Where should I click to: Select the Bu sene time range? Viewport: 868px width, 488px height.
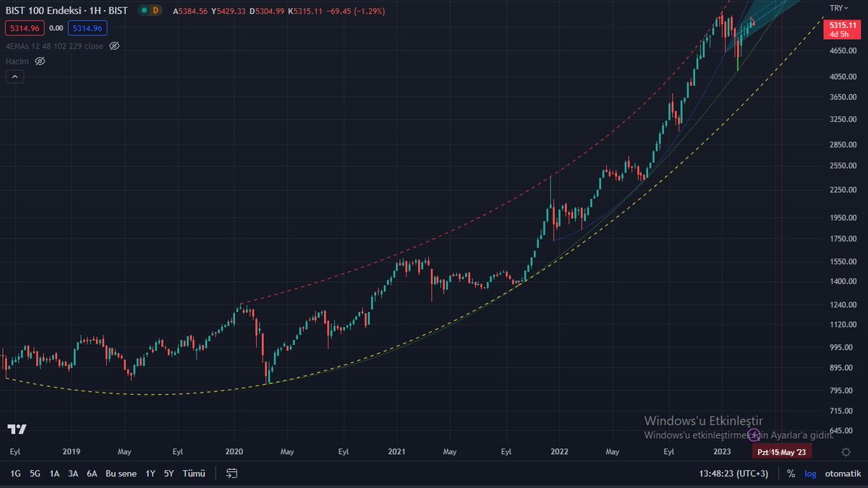(x=121, y=474)
